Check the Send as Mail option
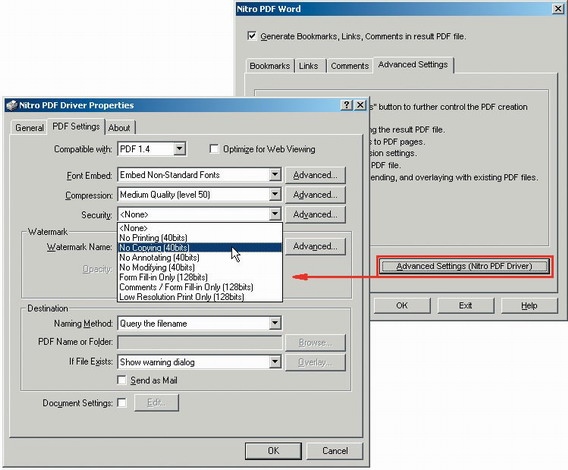The width and height of the screenshot is (568, 470). pyautogui.click(x=122, y=380)
